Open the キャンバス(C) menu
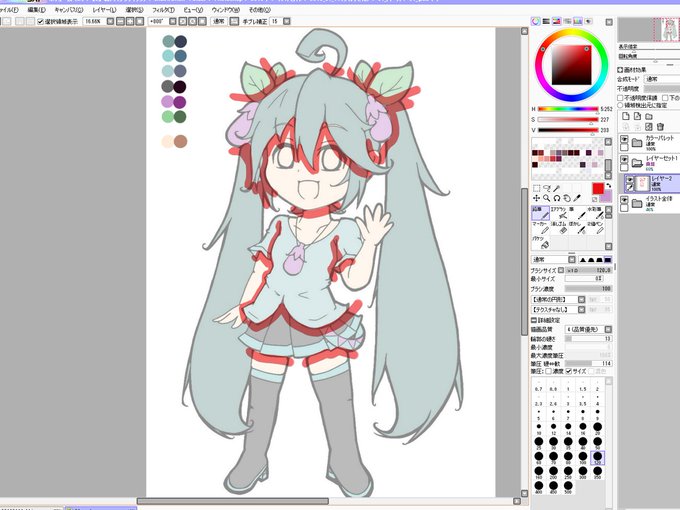This screenshot has width=680, height=510. coord(69,10)
